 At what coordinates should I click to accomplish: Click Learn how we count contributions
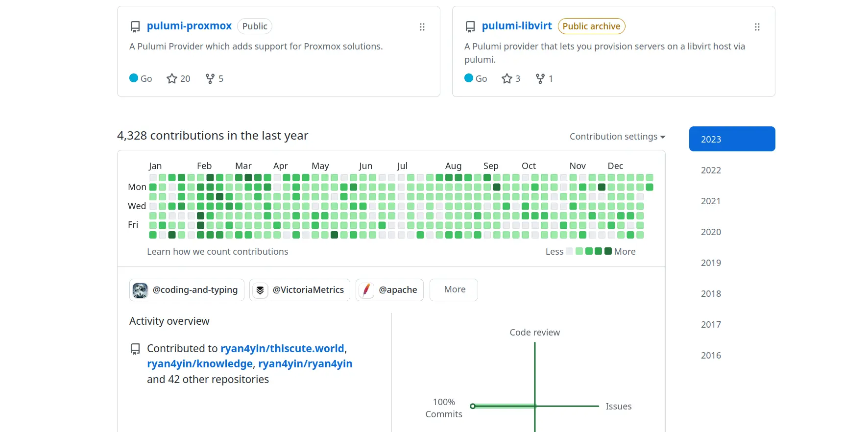[217, 251]
